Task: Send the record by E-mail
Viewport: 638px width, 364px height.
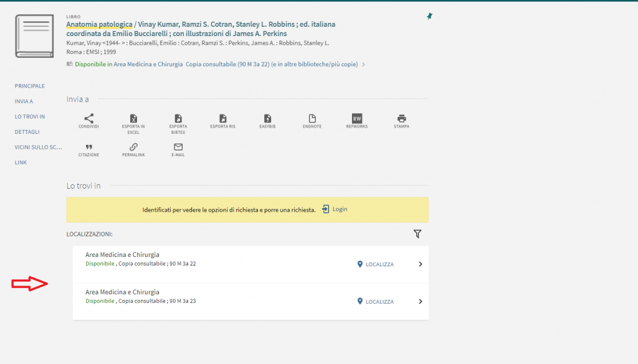Action: pyautogui.click(x=178, y=147)
